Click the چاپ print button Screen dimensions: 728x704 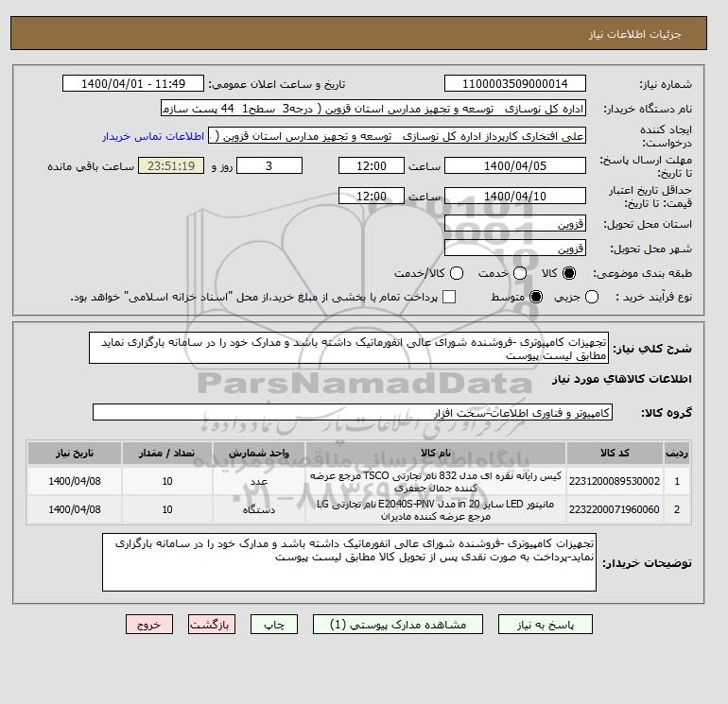[274, 625]
